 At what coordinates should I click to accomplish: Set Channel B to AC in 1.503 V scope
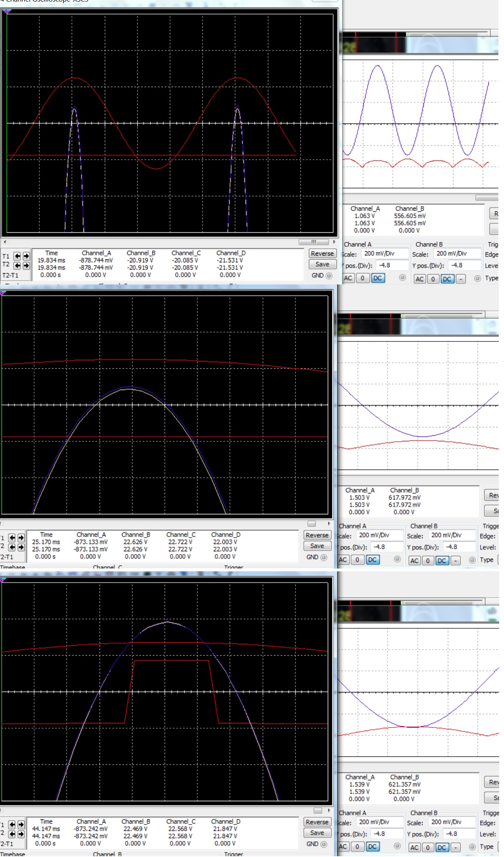click(x=415, y=561)
